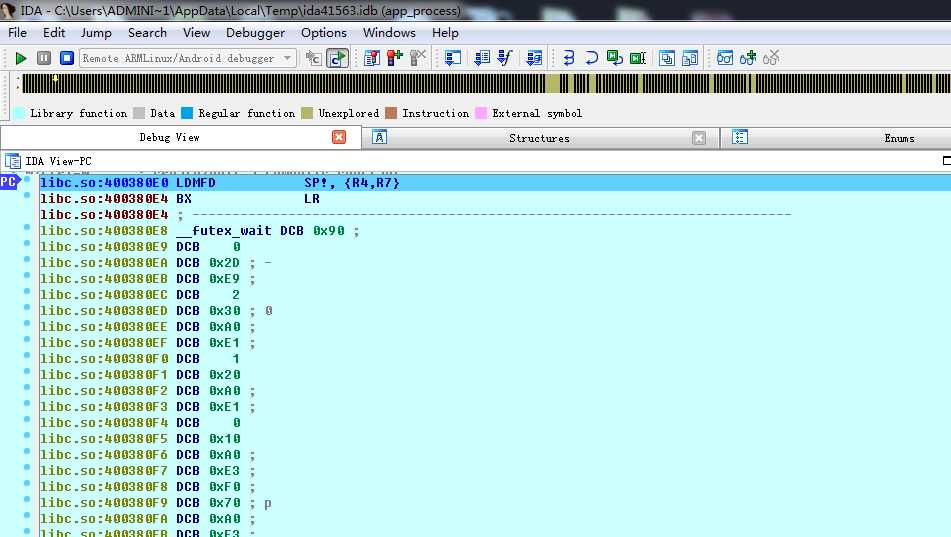
Task: Open the stack trace window icon
Action: [x=452, y=58]
